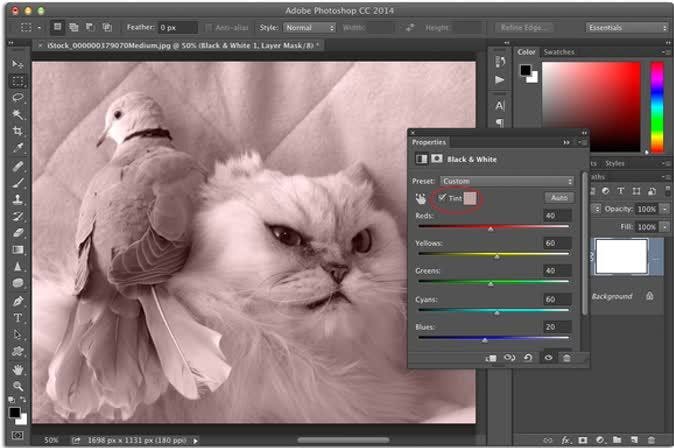Click Subtract from Selection mode icon

coord(90,27)
